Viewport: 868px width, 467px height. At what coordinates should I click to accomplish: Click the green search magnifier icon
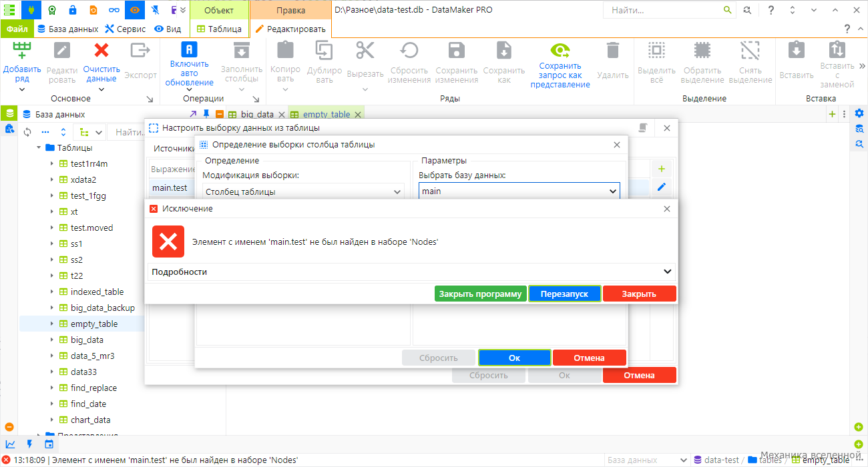click(727, 10)
